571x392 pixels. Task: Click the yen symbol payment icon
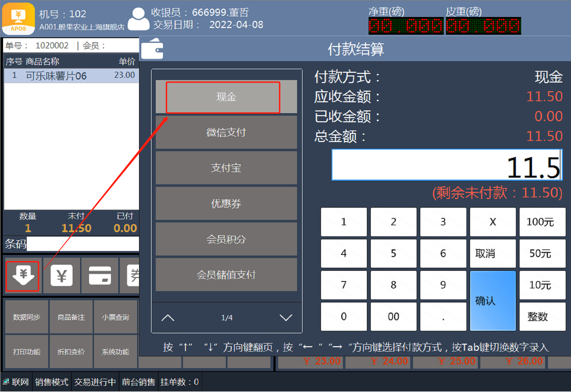[x=61, y=275]
